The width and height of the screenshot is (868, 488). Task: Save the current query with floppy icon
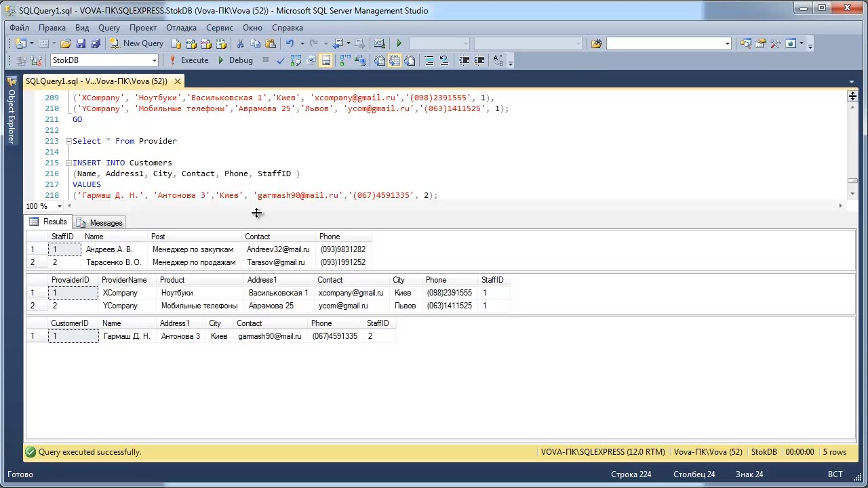81,43
